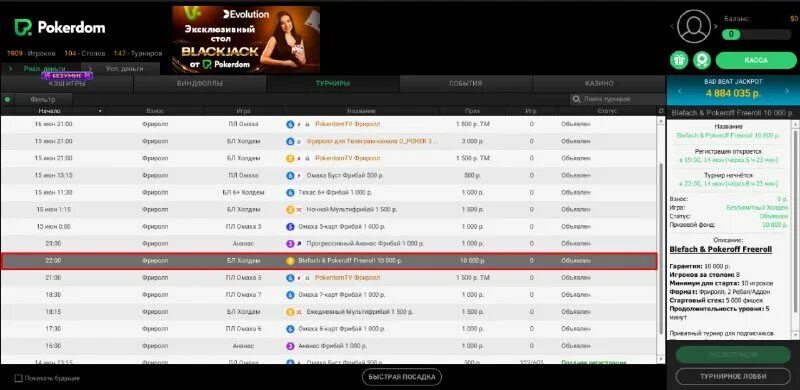Click the КАССА button
This screenshot has height=390, width=800.
pos(756,60)
